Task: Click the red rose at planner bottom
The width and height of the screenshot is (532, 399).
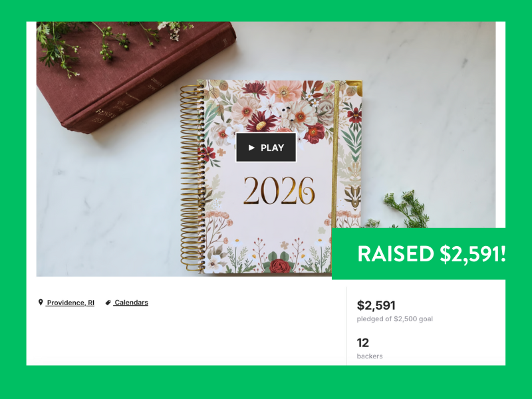Action: pyautogui.click(x=280, y=265)
